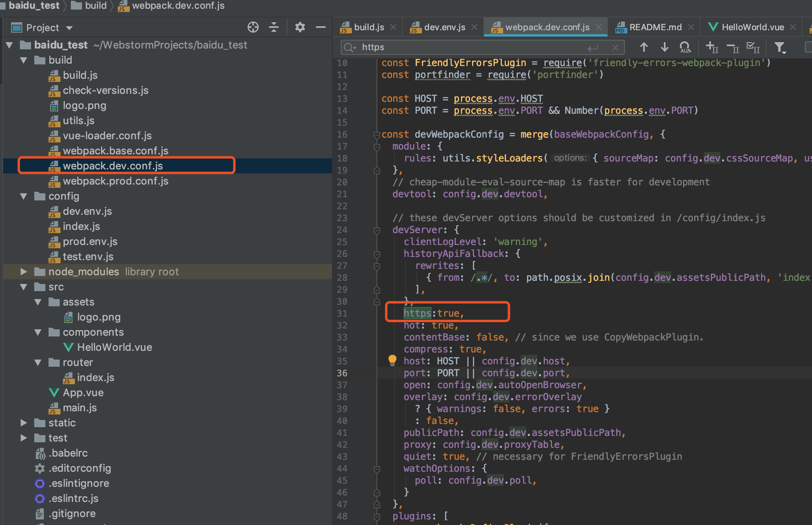Viewport: 812px width, 525px height.
Task: Go to next search occurrence arrow
Action: 664,47
